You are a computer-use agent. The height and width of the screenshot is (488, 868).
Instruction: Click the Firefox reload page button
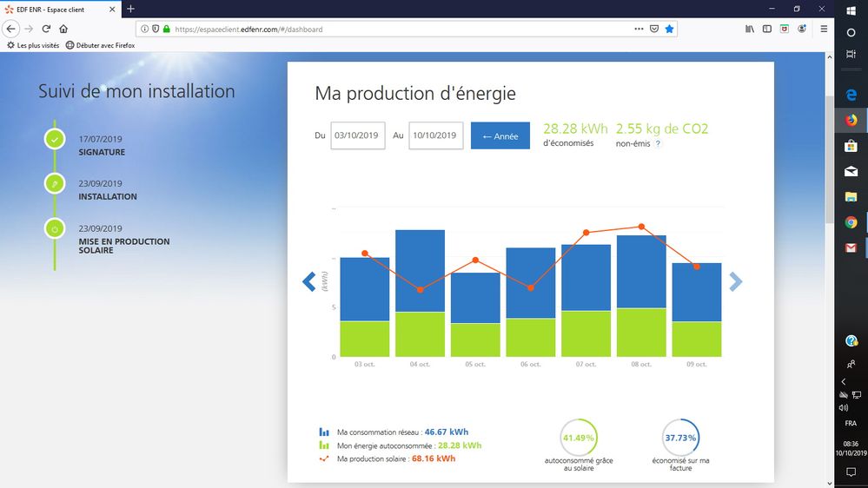(45, 29)
